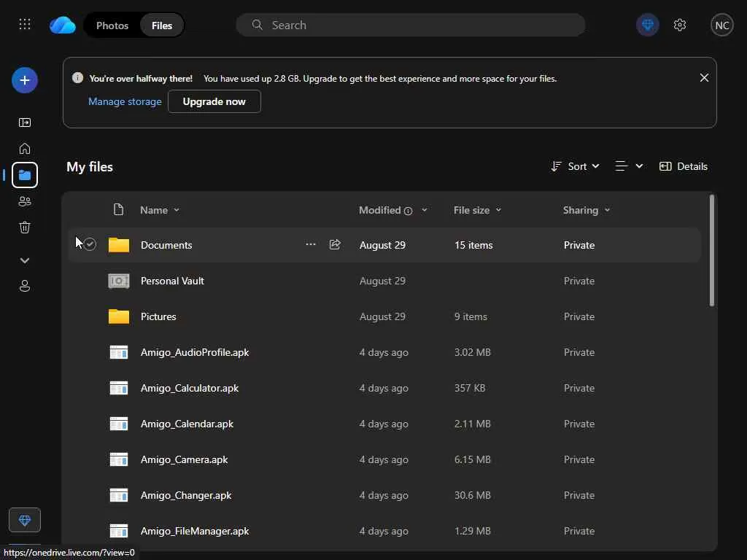Viewport: 747px width, 560px height.
Task: Click the blue plus Add new button
Action: (x=25, y=80)
